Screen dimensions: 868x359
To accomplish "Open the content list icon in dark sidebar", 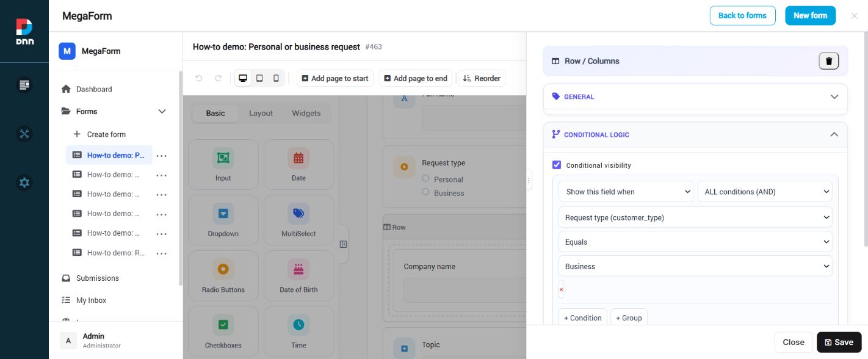I will tap(24, 85).
